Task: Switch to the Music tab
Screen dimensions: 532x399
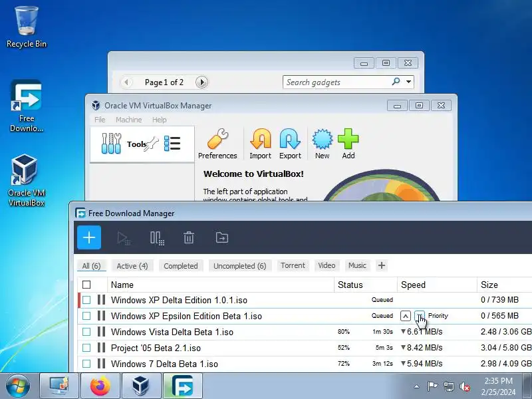Action: [357, 265]
